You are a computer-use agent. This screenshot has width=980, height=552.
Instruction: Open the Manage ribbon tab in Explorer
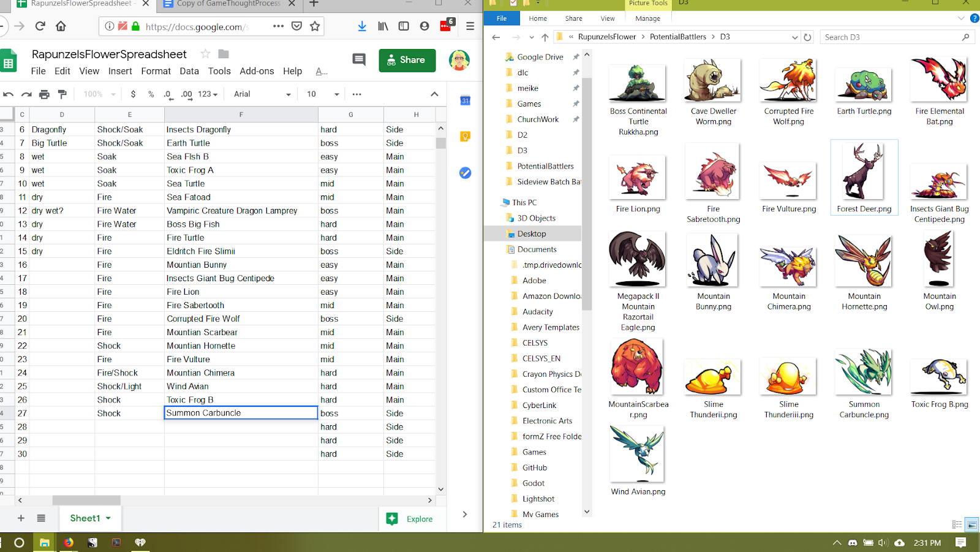point(647,18)
